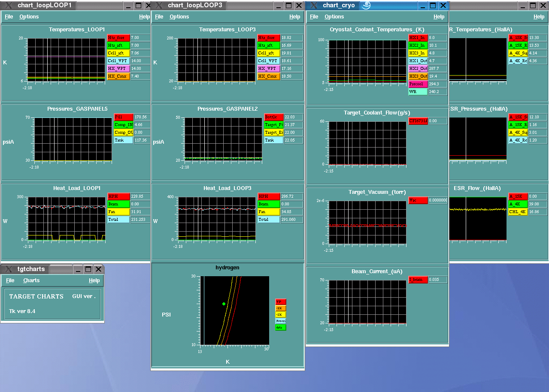Click Total value field 291.060 in Heat_Load_LOOP3
The height and width of the screenshot is (392, 549).
292,220
